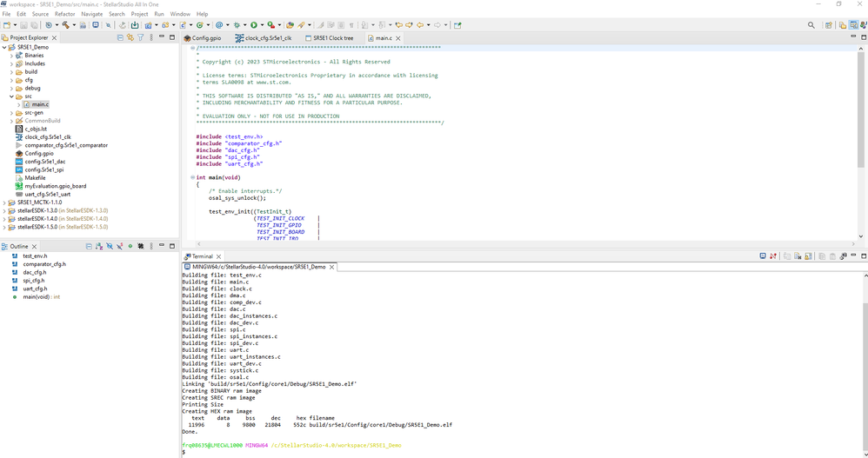The width and height of the screenshot is (868, 458).
Task: Select uart_cfg.h in Outline
Action: tap(34, 289)
